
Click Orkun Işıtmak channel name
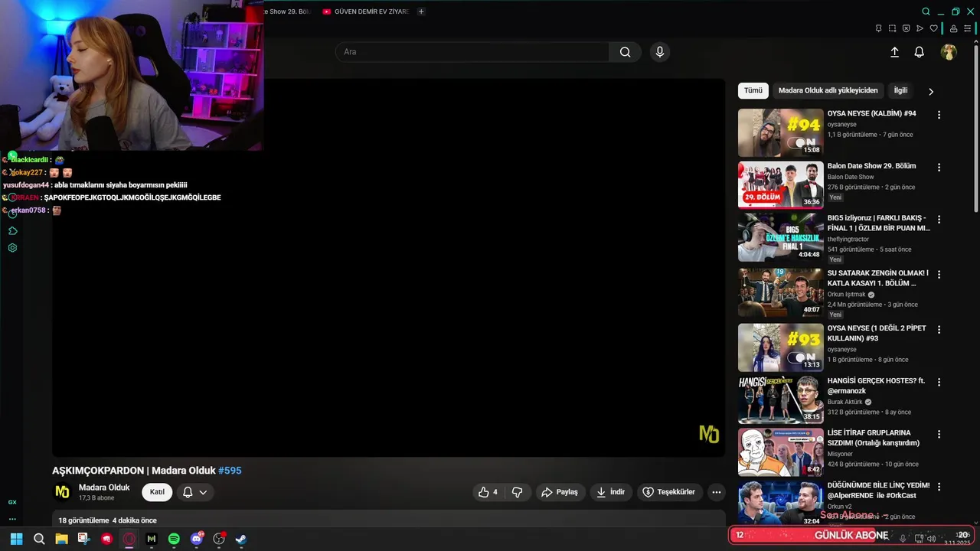point(846,295)
